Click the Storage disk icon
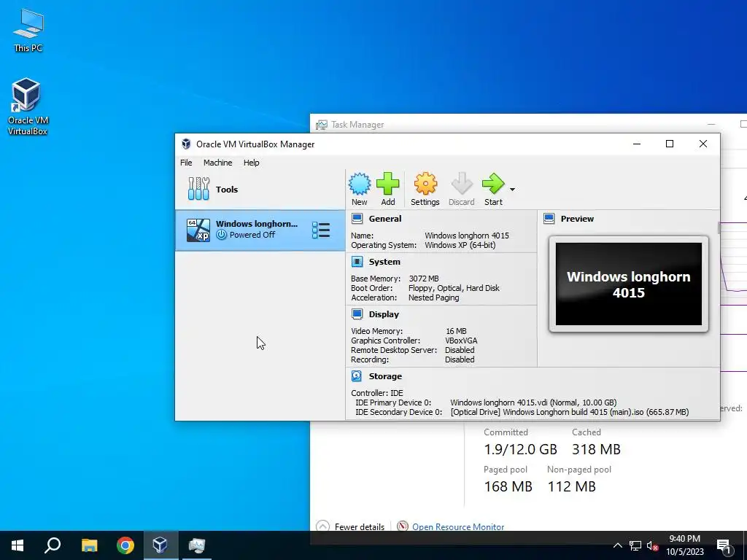Viewport: 747px width, 560px height. [356, 376]
